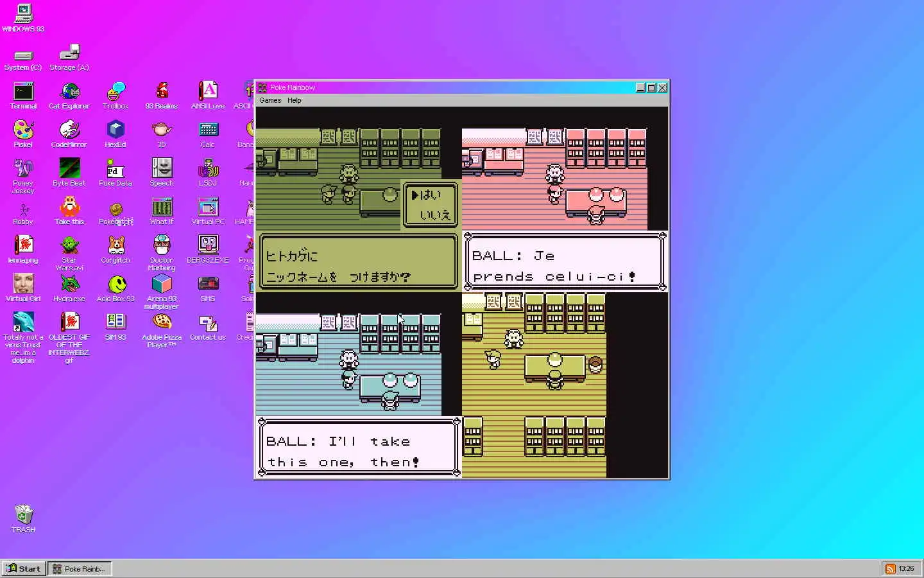The height and width of the screenshot is (578, 924).
Task: Open the Contact us icon
Action: (x=208, y=327)
